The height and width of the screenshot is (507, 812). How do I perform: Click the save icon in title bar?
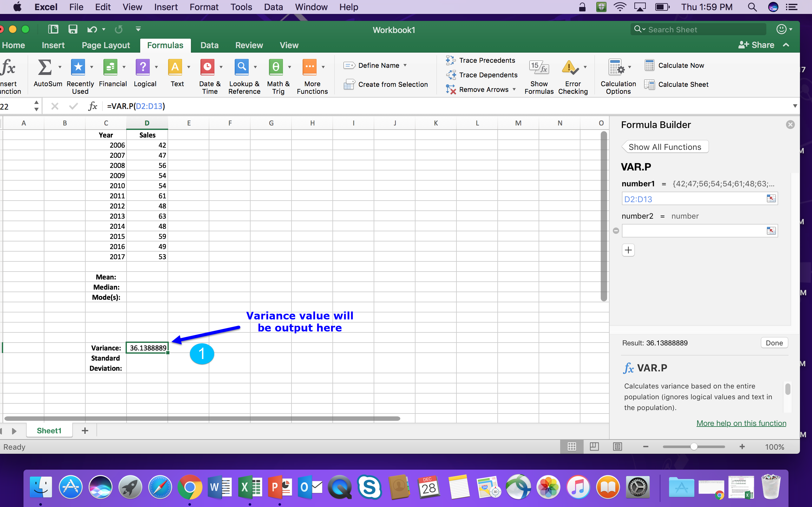(73, 29)
